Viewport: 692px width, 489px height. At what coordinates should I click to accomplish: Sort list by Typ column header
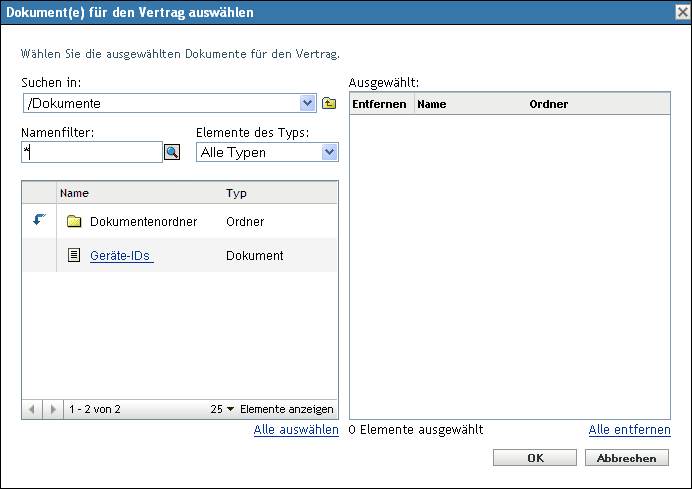point(237,193)
